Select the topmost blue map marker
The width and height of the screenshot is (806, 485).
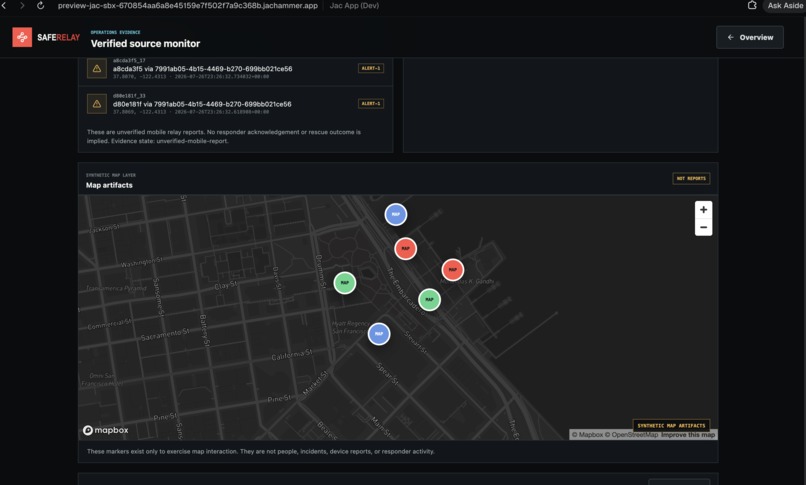[x=396, y=214]
